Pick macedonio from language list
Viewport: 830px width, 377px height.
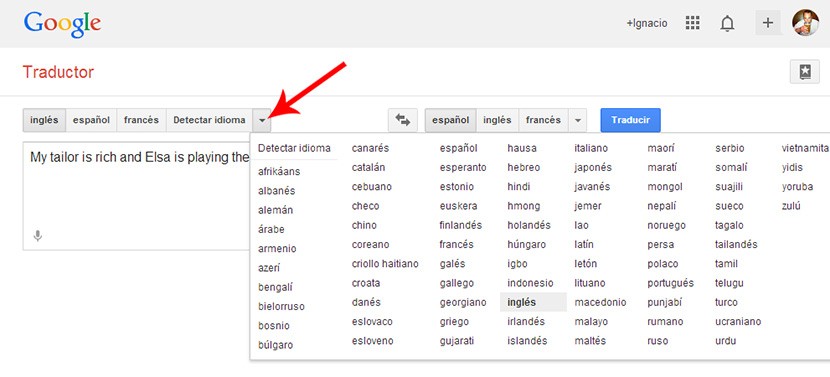[600, 302]
